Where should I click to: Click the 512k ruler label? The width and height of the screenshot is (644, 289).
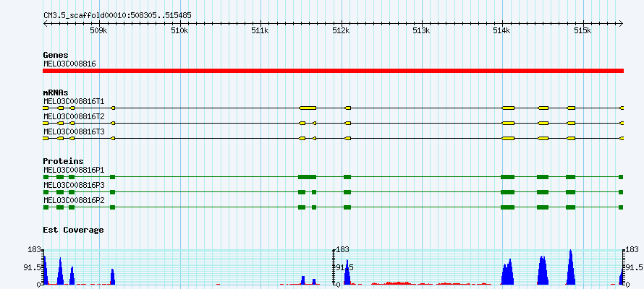[x=341, y=31]
